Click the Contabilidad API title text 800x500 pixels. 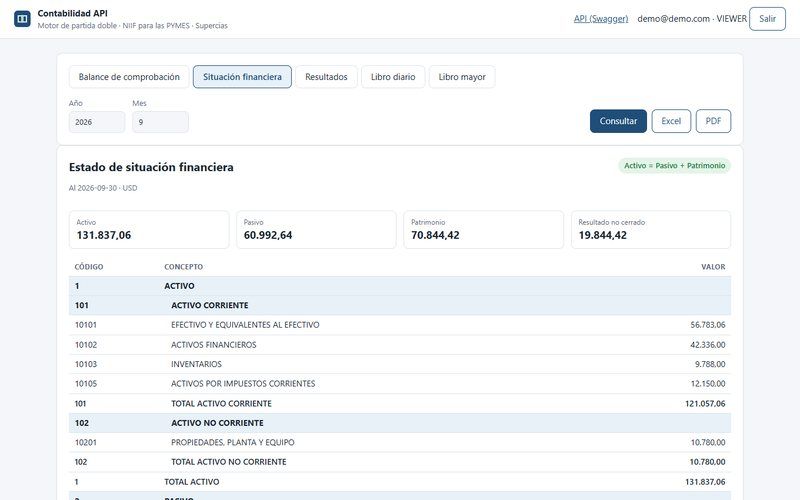(72, 13)
